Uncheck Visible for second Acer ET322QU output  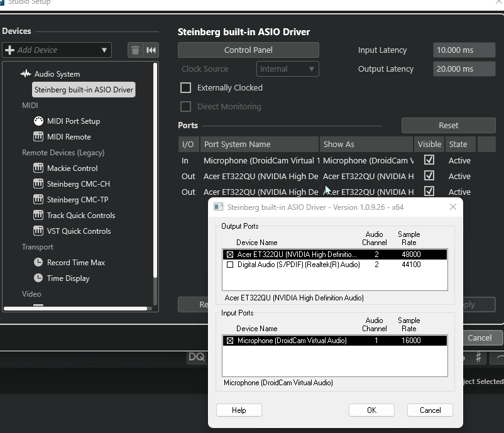(x=429, y=192)
